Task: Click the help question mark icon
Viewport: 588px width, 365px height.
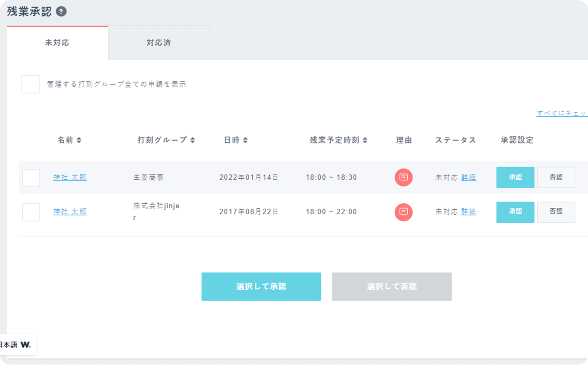Action: click(61, 12)
